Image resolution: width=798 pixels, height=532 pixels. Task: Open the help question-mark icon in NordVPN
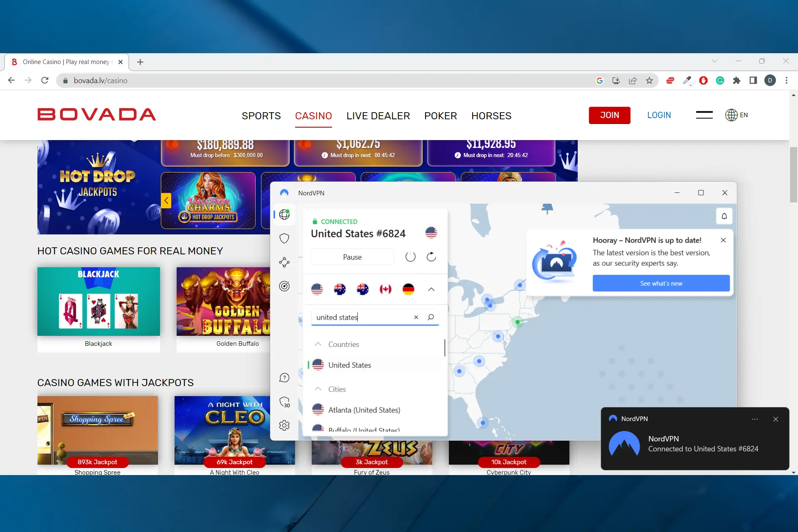[x=284, y=377]
